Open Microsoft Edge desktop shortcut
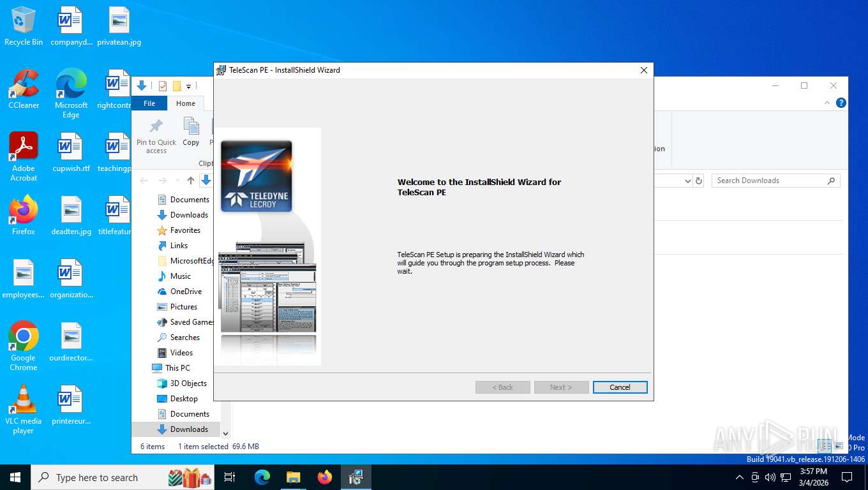This screenshot has height=490, width=868. (x=71, y=94)
